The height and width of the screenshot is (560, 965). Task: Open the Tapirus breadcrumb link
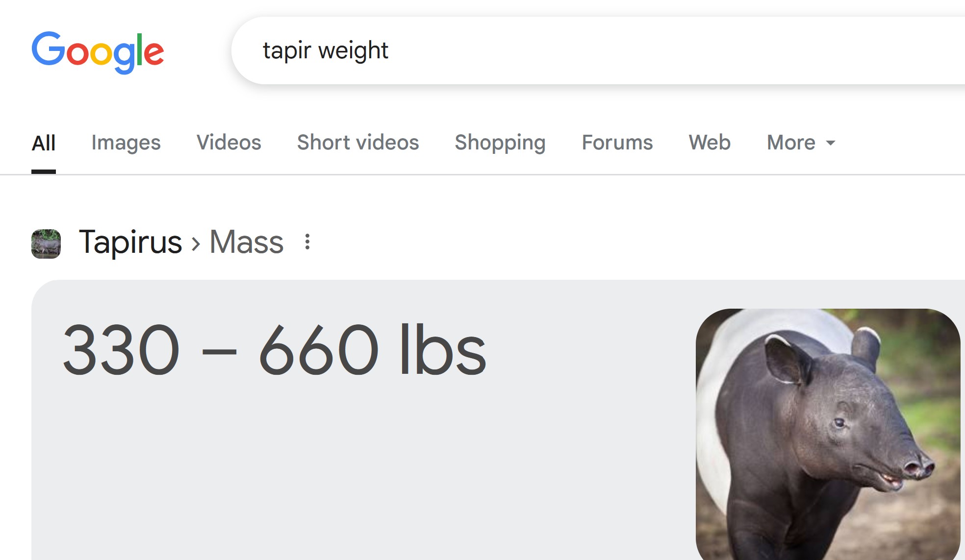(130, 243)
